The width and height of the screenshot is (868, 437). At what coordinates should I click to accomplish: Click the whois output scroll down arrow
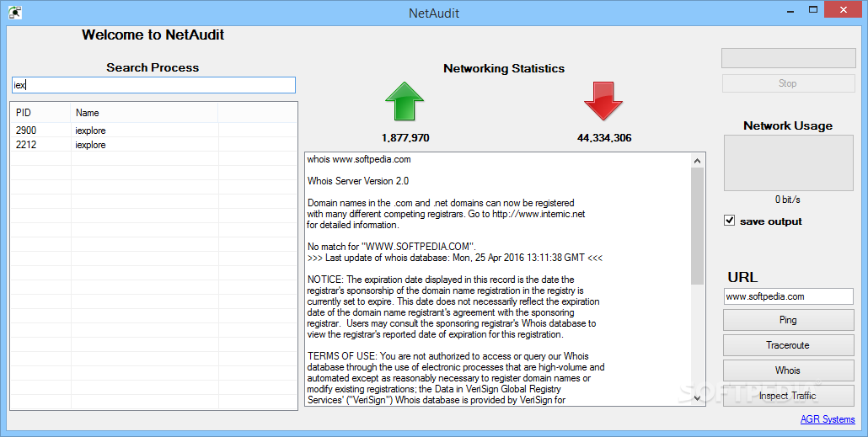(x=698, y=397)
